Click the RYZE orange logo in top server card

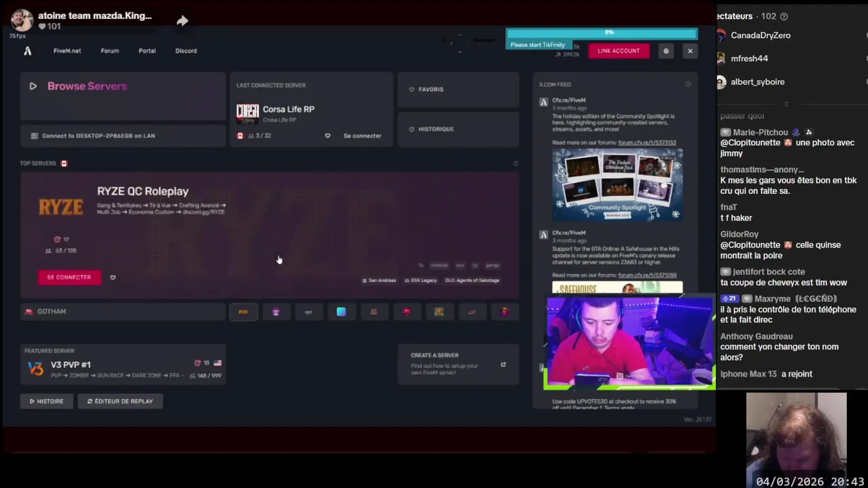tap(61, 207)
